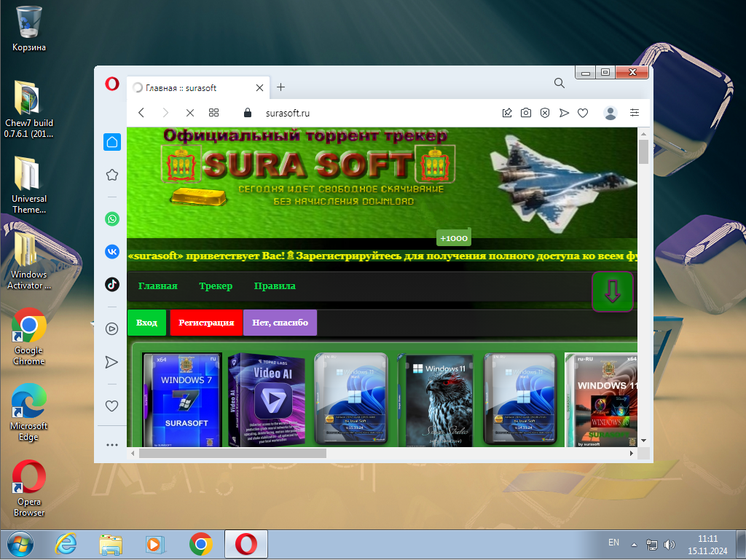This screenshot has width=746, height=560.
Task: Open the 'Правила' menu item
Action: point(275,285)
